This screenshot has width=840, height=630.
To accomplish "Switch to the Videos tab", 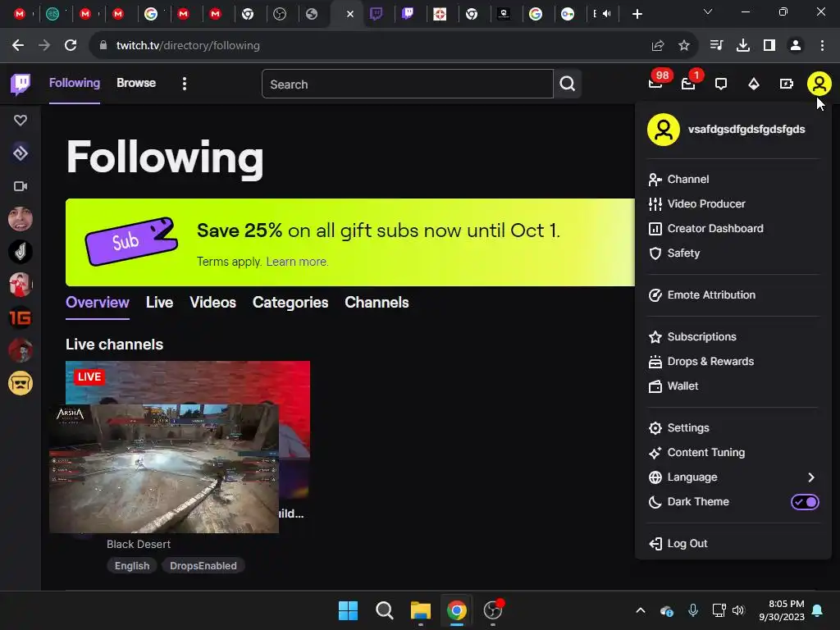I will (x=212, y=303).
